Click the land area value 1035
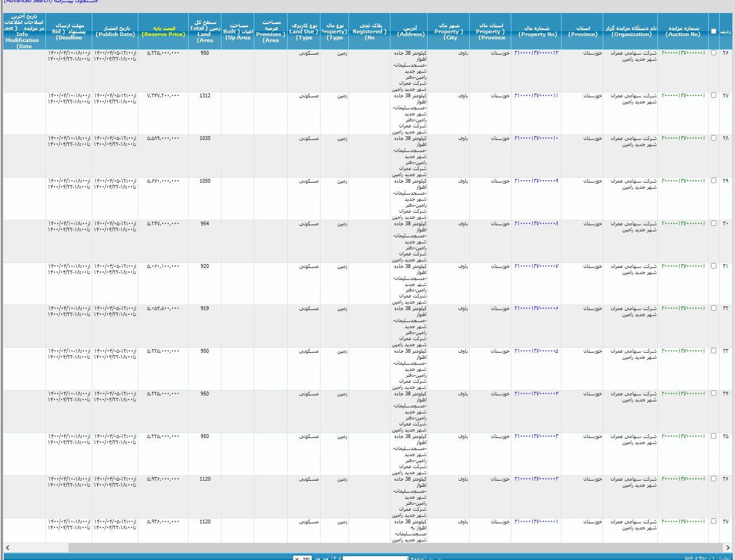Screen dimensions: 735x560 pos(205,138)
